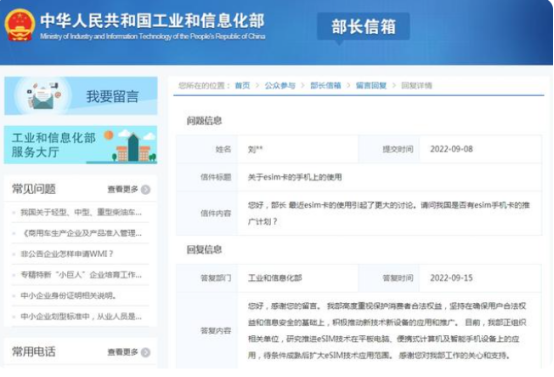Click the 答复内容 label
554x377 pixels.
click(216, 331)
